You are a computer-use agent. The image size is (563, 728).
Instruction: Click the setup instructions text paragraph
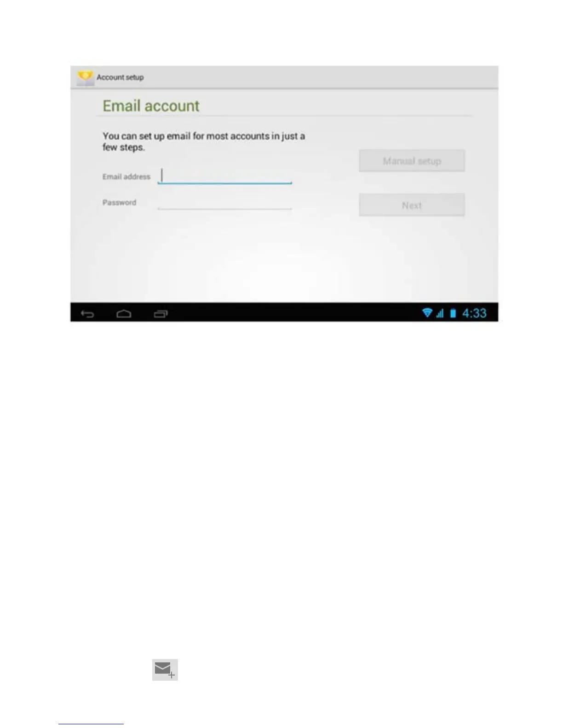(x=204, y=142)
